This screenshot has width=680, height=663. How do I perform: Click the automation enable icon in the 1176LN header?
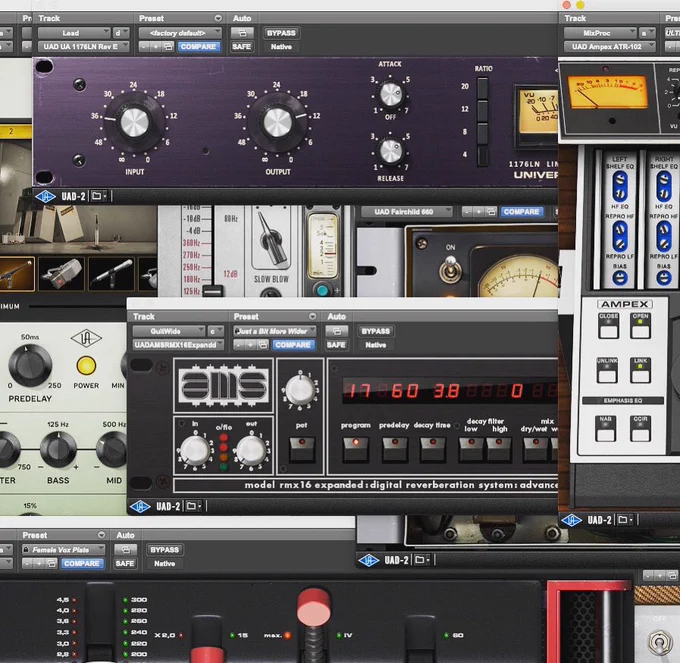242,33
